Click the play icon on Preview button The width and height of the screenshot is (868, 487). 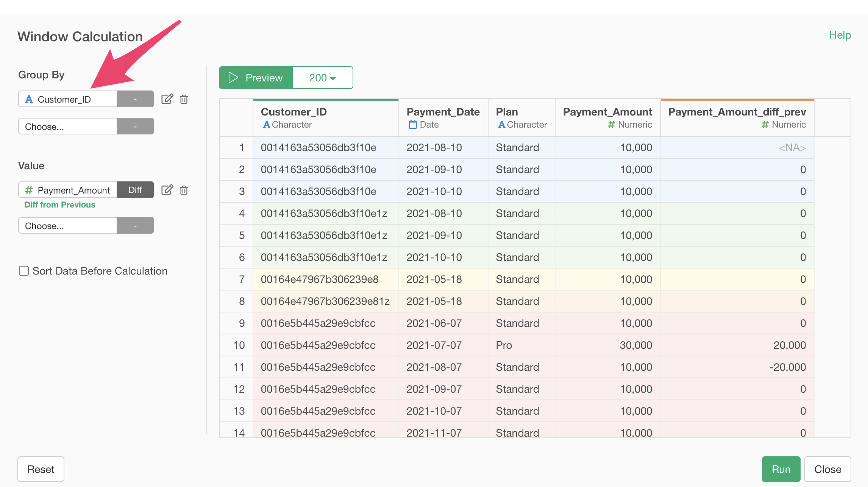(x=233, y=78)
